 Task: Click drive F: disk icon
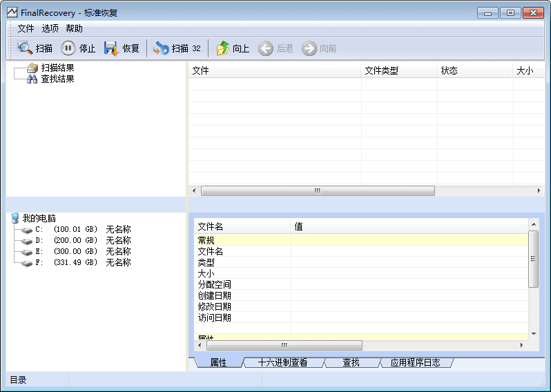click(26, 263)
